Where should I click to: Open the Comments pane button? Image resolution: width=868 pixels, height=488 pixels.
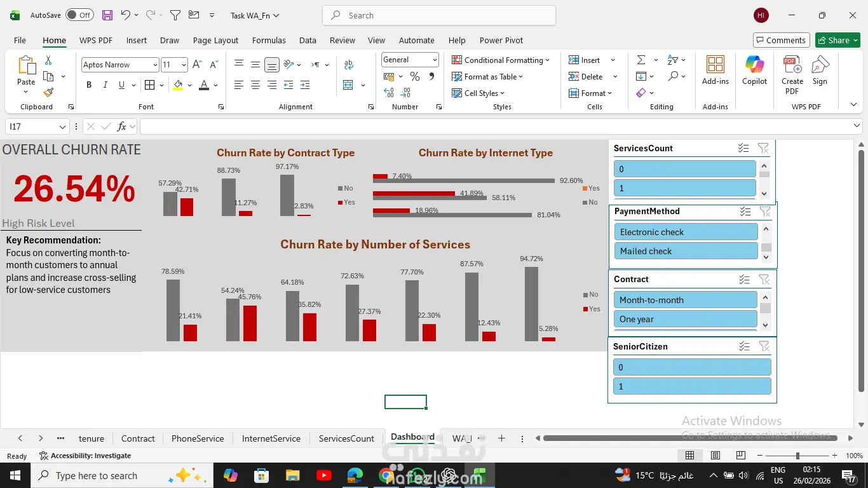pyautogui.click(x=782, y=40)
